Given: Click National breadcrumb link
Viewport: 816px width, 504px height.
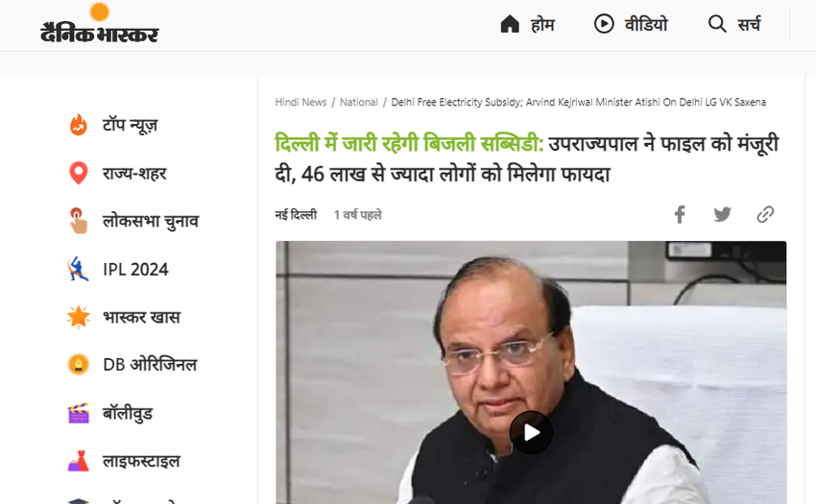Looking at the screenshot, I should [x=359, y=102].
